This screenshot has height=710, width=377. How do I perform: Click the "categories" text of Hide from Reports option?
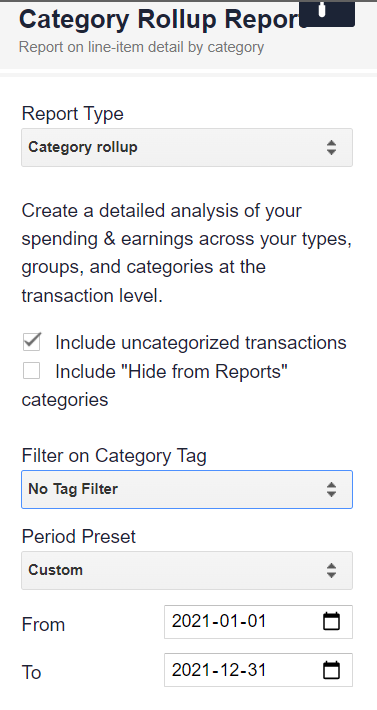[x=65, y=400]
